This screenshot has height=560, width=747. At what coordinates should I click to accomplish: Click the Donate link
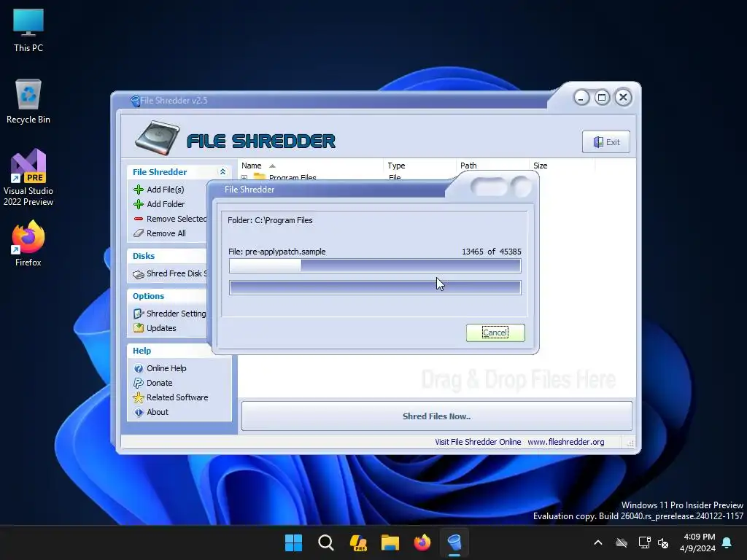(x=160, y=383)
